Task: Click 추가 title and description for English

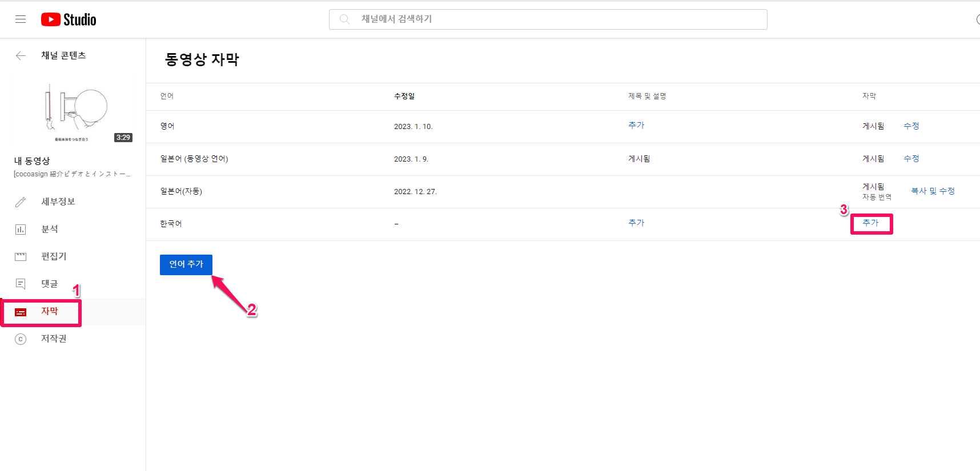Action: pos(636,126)
